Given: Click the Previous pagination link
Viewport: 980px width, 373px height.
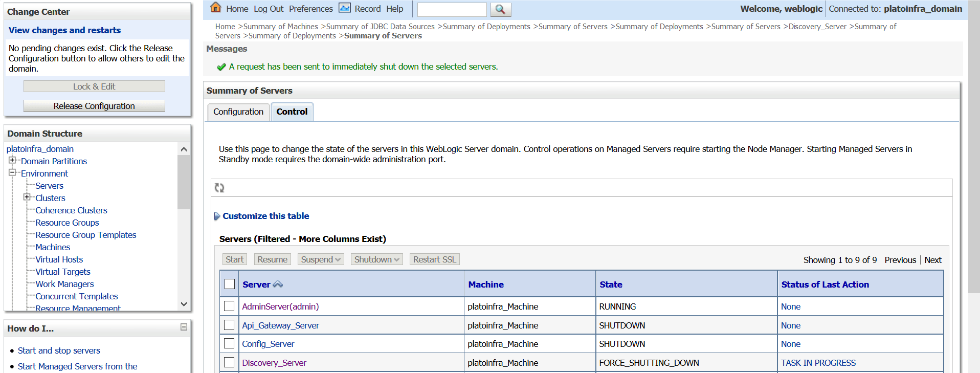Looking at the screenshot, I should [x=900, y=260].
